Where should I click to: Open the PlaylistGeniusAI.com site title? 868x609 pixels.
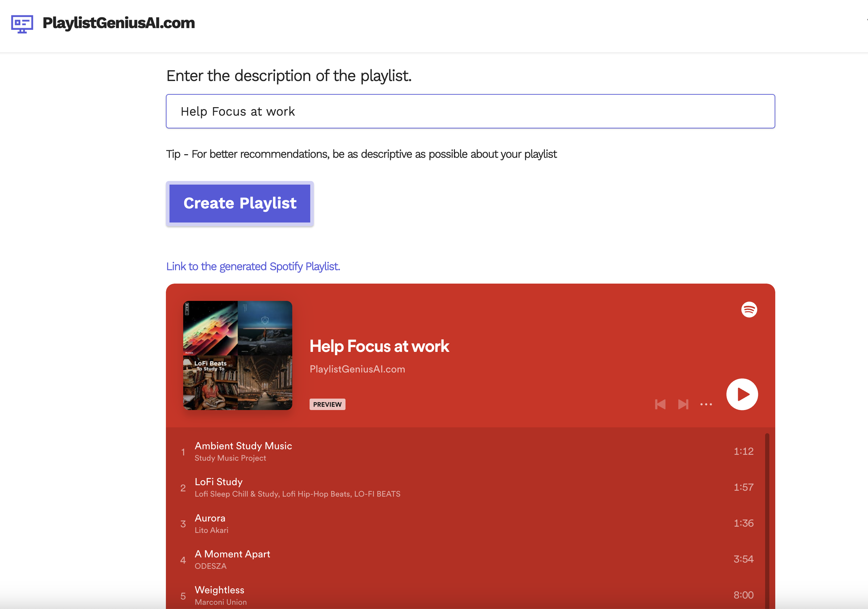(119, 23)
